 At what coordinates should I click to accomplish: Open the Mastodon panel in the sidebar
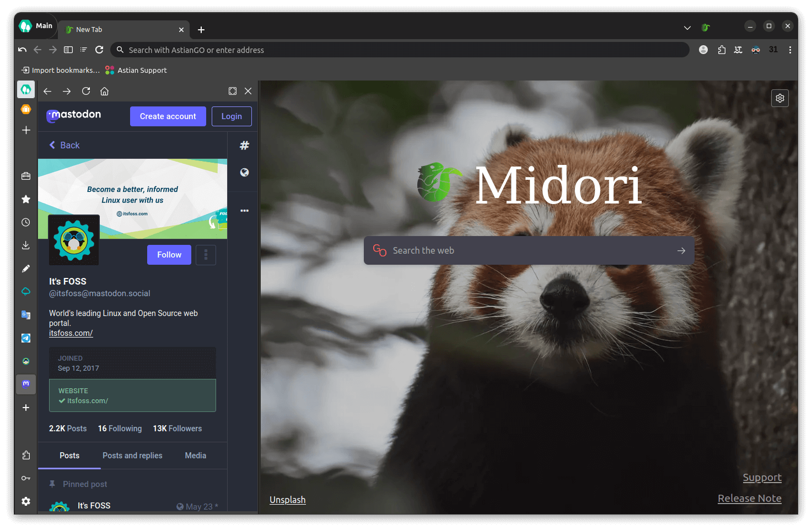pos(25,384)
